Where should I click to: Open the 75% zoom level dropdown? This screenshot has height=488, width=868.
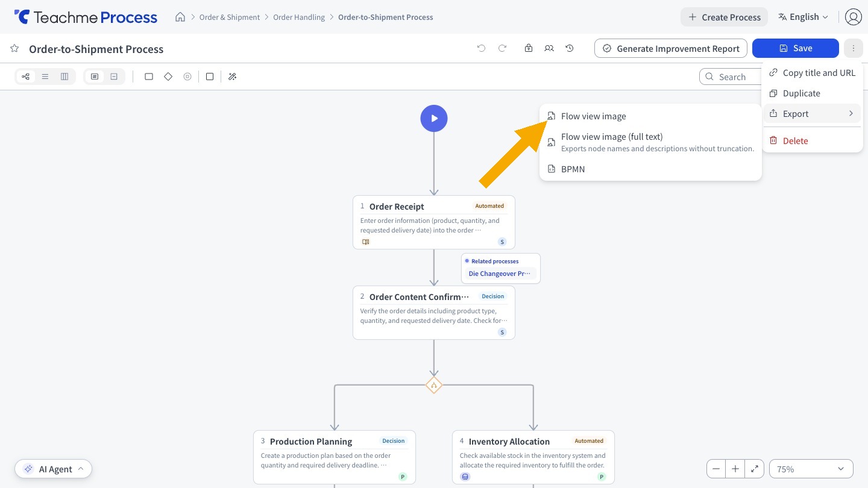click(x=811, y=469)
